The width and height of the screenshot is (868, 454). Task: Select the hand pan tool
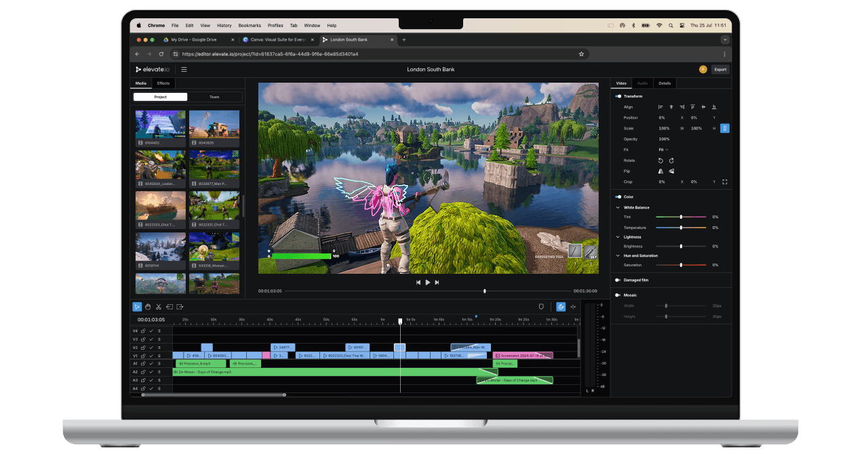pos(148,307)
